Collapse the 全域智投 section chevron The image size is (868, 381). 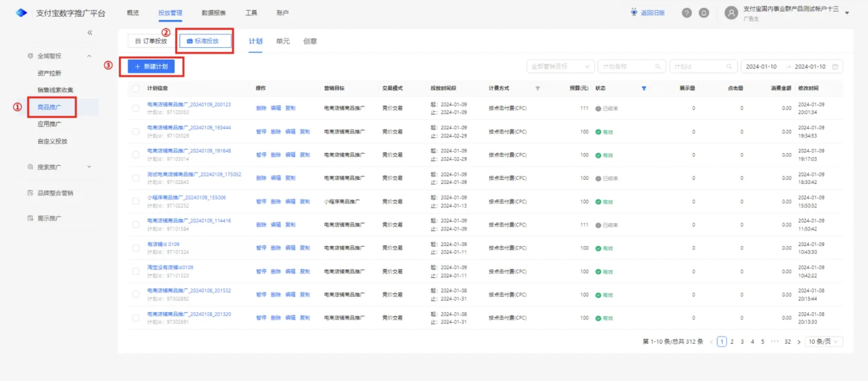89,56
